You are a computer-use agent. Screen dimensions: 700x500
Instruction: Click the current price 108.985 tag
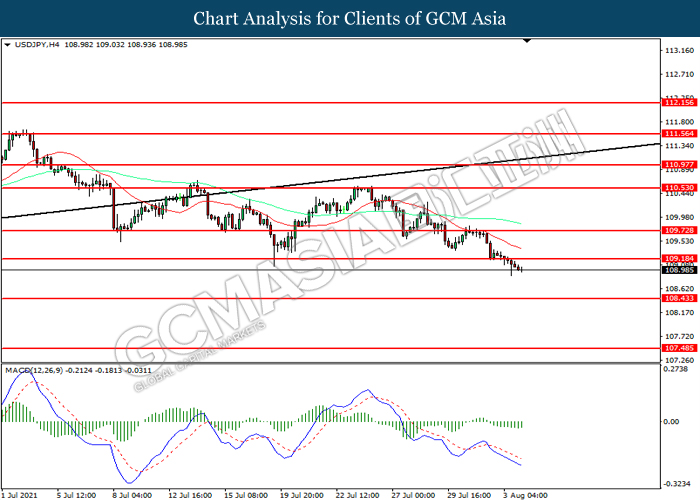point(678,270)
